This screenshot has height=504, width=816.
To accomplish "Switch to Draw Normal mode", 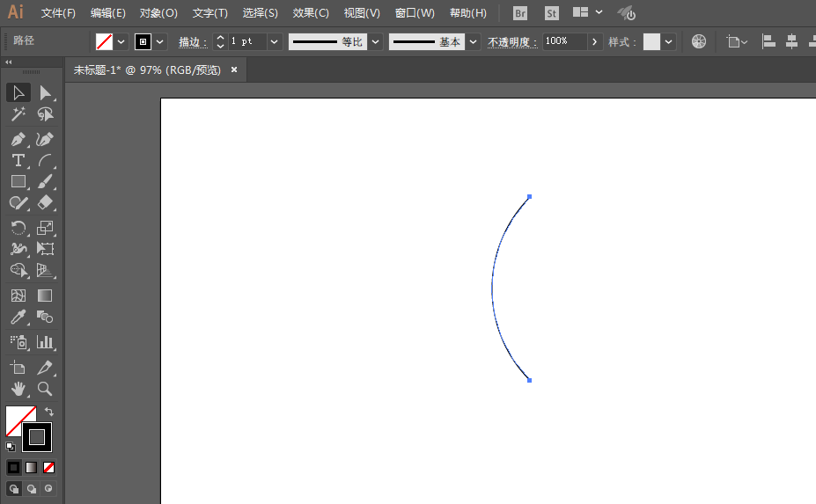I will [x=13, y=488].
